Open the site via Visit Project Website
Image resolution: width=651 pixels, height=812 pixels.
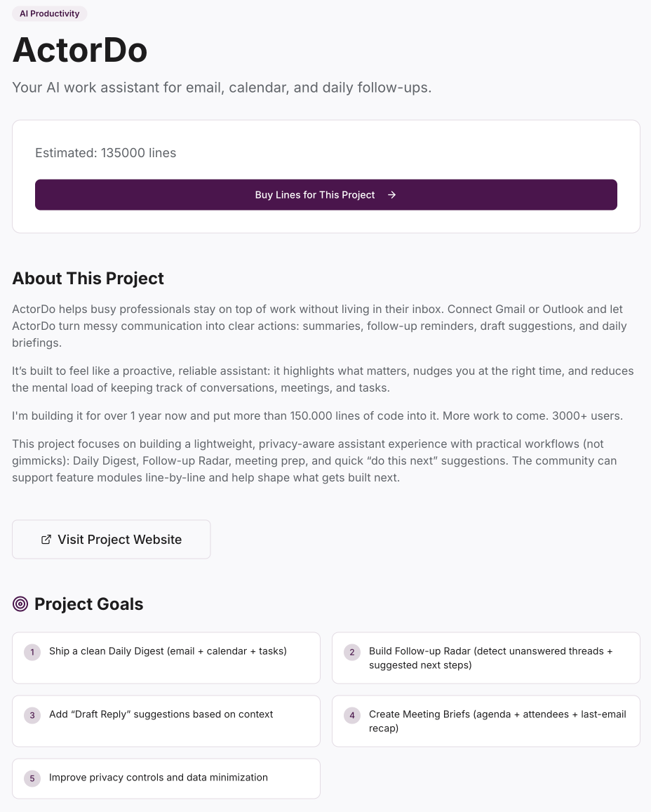click(x=111, y=539)
